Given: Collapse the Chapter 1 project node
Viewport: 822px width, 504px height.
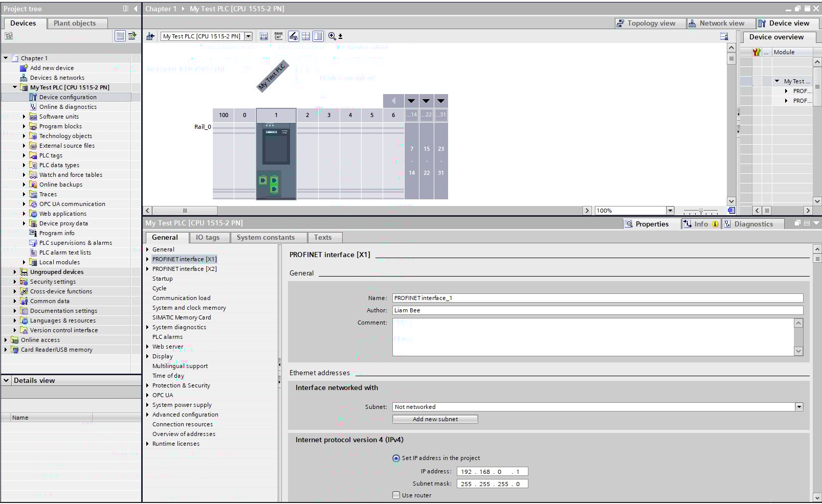Looking at the screenshot, I should click(x=6, y=58).
